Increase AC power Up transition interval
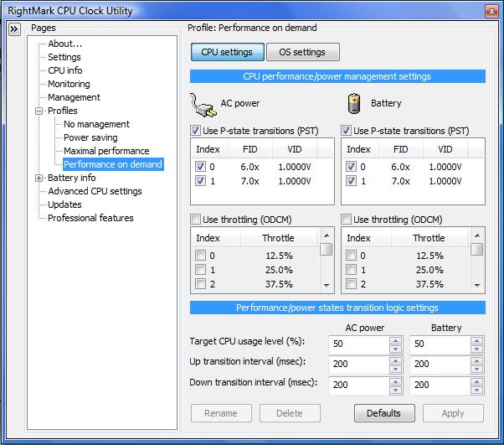 click(x=395, y=360)
